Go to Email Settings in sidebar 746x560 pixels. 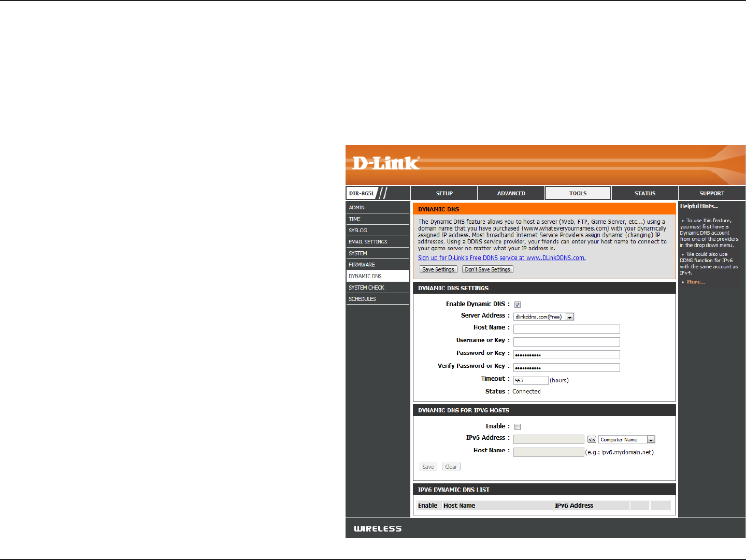(x=378, y=241)
